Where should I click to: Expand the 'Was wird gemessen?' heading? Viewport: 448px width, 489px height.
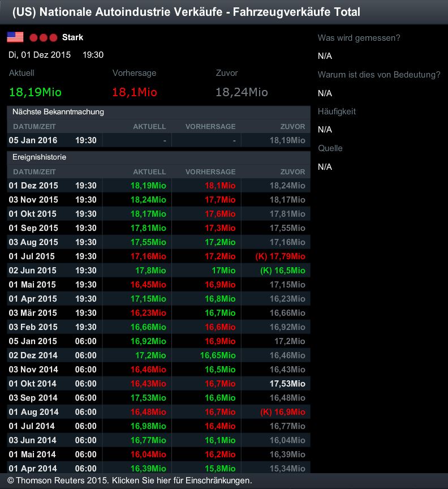(x=359, y=38)
